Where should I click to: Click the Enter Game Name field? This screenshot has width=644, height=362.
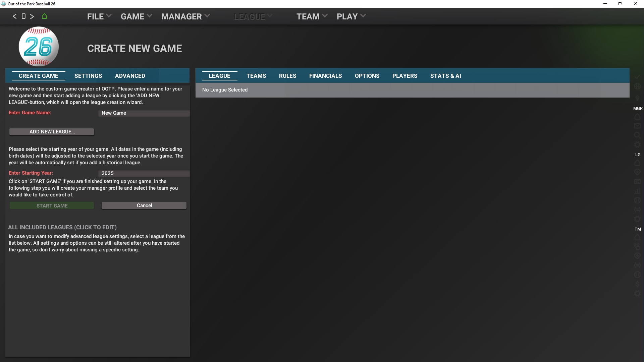click(144, 113)
